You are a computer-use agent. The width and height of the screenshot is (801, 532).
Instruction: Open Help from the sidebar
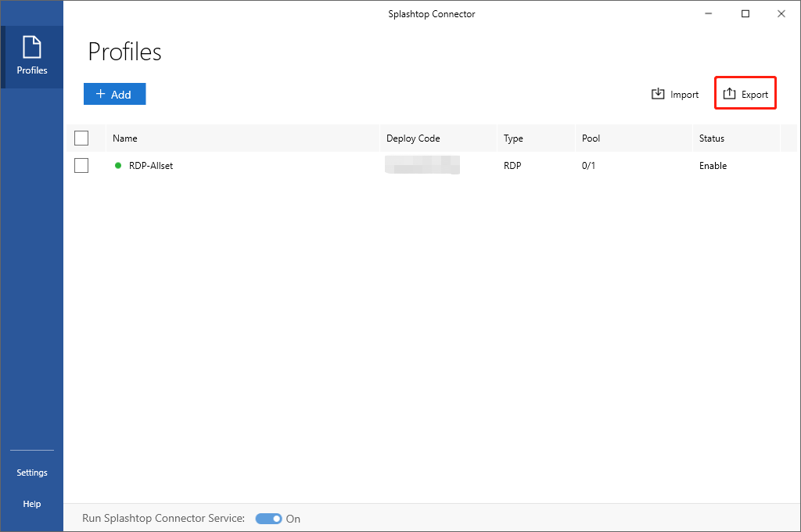tap(31, 504)
